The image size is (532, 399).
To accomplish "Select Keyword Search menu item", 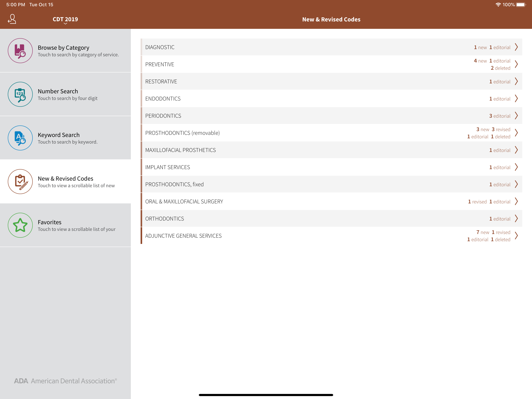I will (x=65, y=138).
